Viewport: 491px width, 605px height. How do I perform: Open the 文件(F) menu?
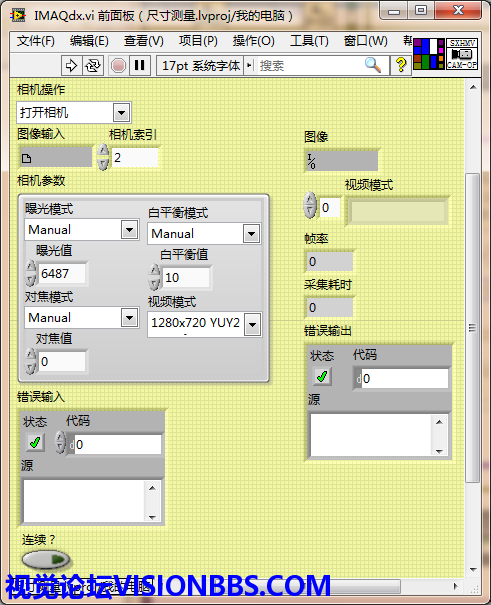click(x=35, y=41)
